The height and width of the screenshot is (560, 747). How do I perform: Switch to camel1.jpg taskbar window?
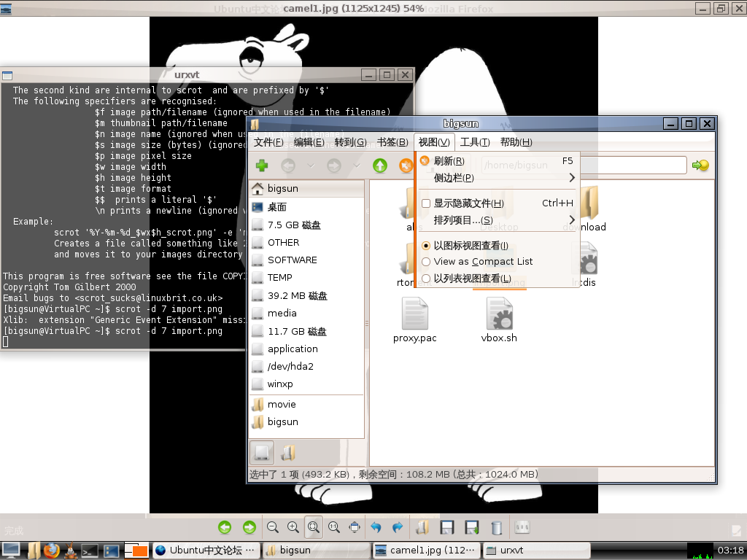coord(426,551)
